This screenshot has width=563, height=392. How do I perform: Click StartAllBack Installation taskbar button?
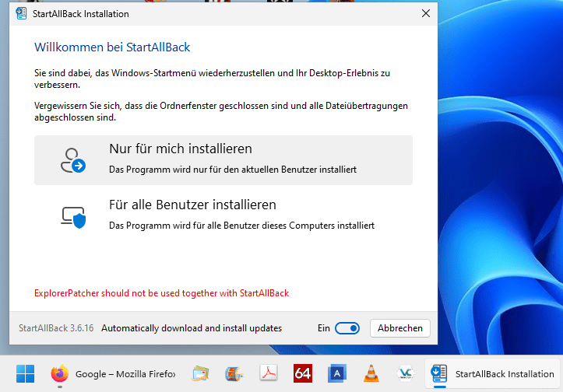(x=493, y=373)
